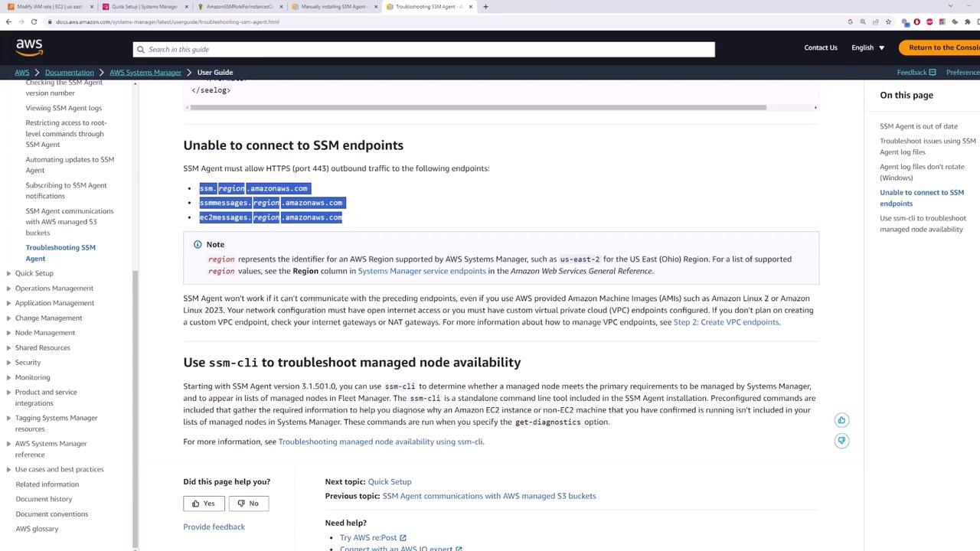Image resolution: width=980 pixels, height=551 pixels.
Task: Expand the Shared Resources sidebar section
Action: 8,347
